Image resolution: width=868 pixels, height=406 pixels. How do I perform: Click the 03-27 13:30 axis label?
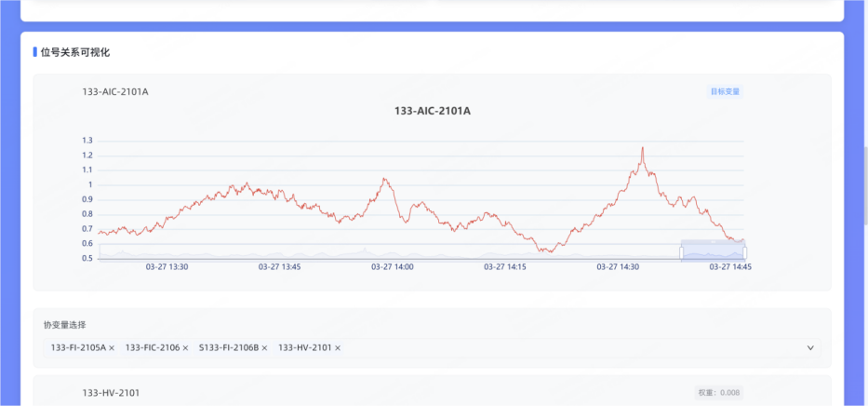click(x=167, y=267)
